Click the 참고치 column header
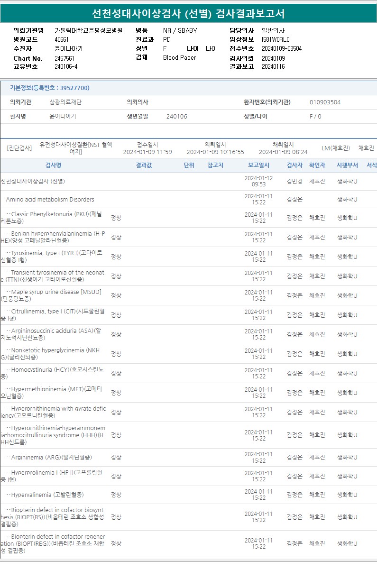Image resolution: width=377 pixels, height=588 pixels. [215, 165]
